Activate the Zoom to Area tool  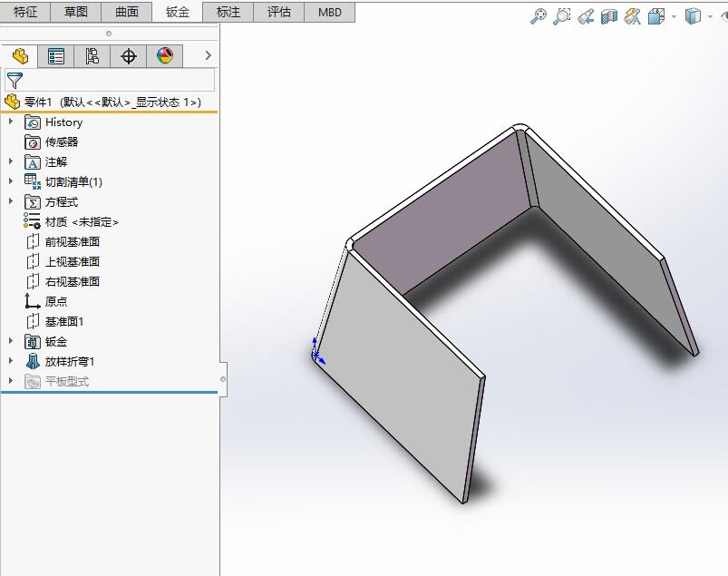click(x=562, y=15)
